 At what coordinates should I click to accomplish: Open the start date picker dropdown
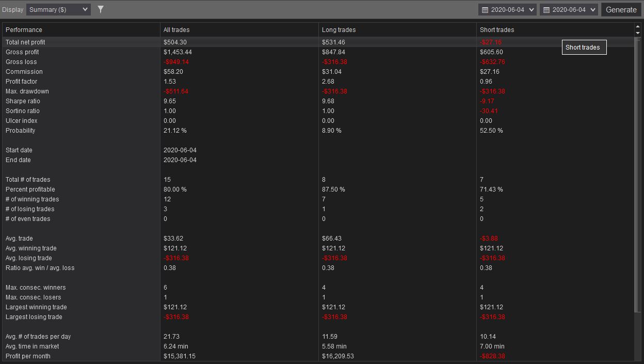click(x=508, y=10)
